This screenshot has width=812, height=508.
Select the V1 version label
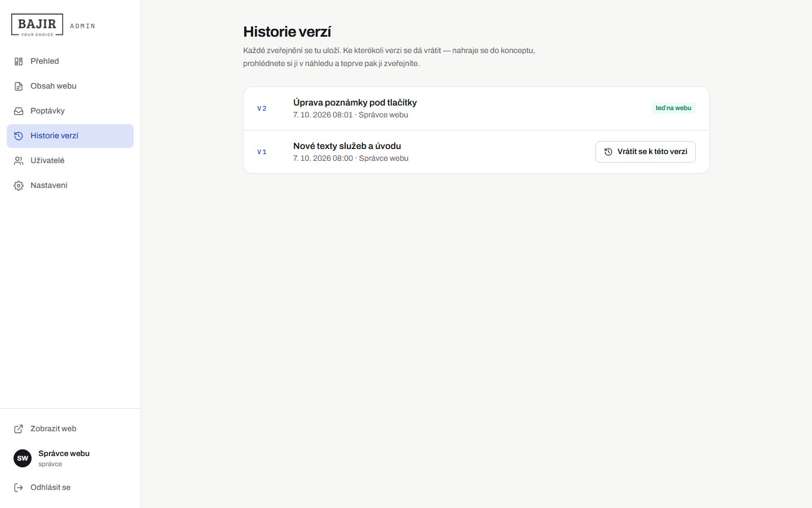[262, 152]
